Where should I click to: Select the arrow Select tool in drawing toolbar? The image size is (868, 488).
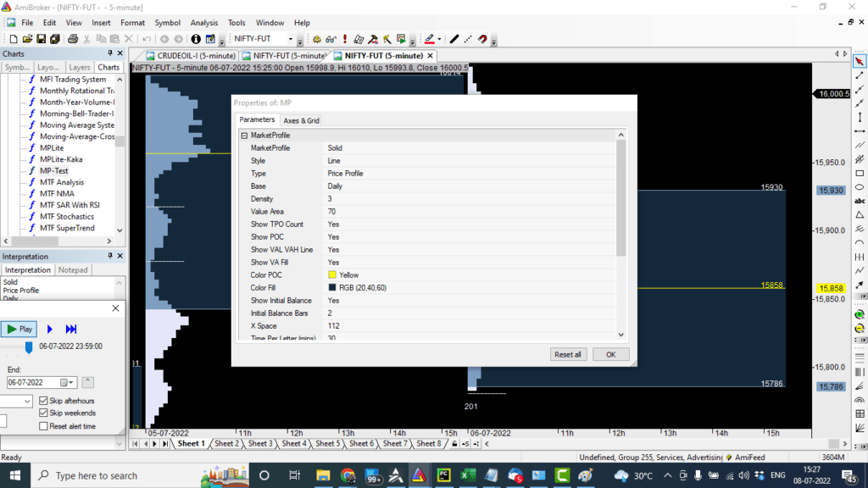860,61
